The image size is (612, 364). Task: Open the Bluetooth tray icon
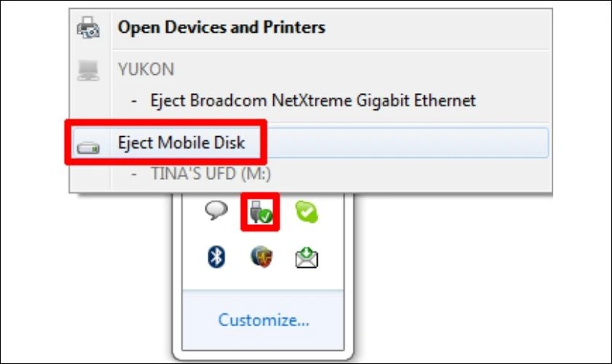(x=216, y=256)
